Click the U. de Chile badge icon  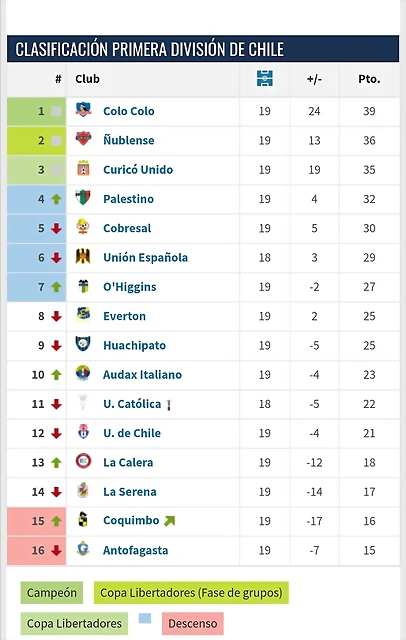point(83,432)
